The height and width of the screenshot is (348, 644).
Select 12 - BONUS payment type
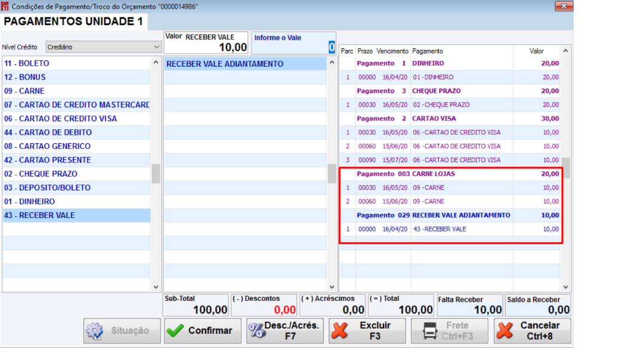pos(76,77)
